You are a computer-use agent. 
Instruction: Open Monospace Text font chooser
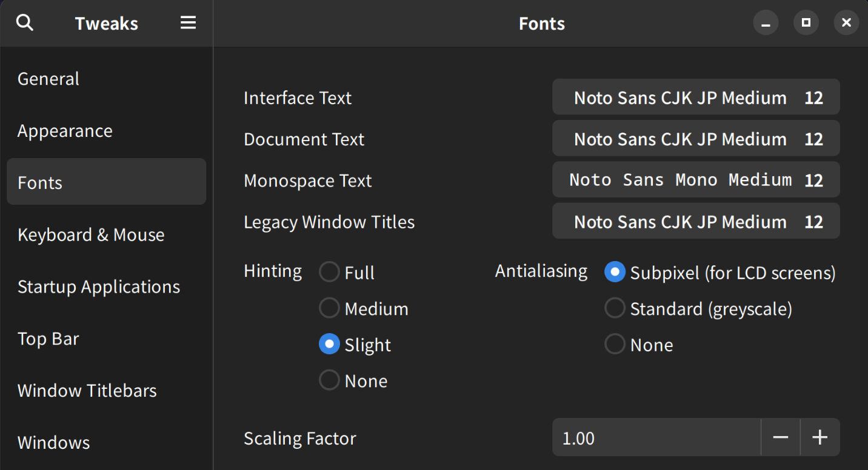coord(696,179)
